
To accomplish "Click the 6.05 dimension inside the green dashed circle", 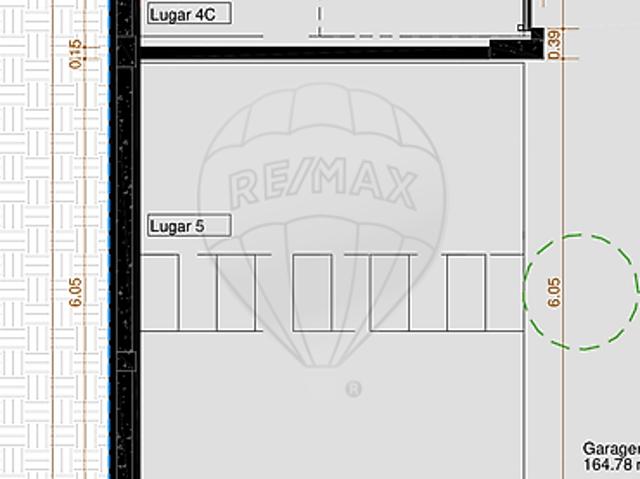I will [553, 292].
